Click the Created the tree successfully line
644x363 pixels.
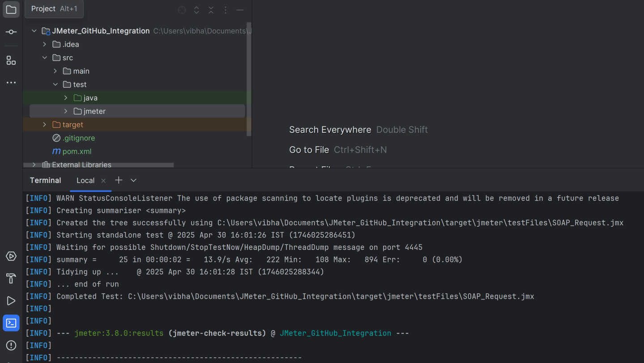click(324, 223)
